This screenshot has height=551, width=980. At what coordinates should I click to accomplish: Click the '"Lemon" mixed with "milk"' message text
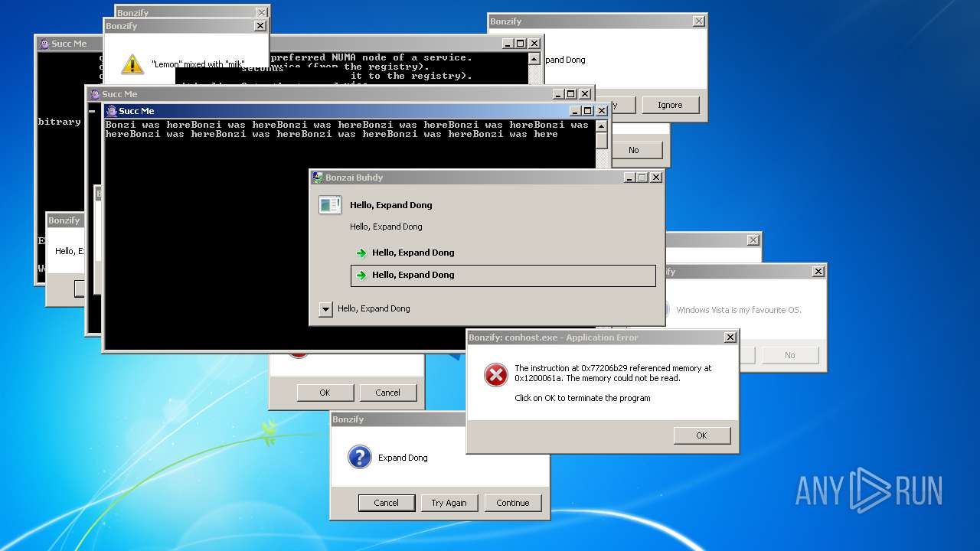(198, 65)
